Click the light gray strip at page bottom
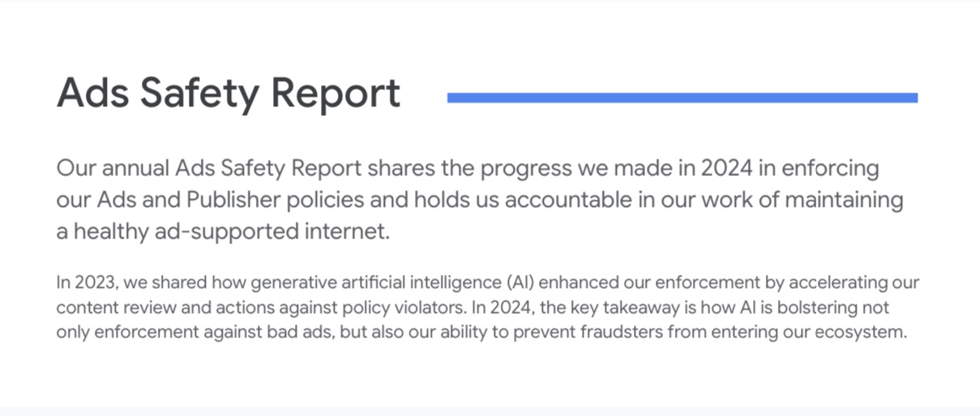 pos(490,411)
